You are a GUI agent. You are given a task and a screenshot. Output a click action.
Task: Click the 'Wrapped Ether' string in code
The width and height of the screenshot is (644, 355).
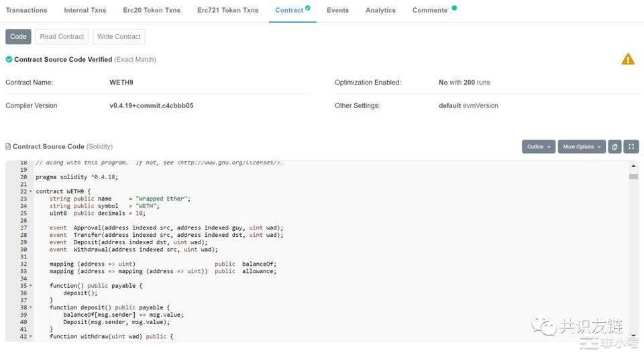(162, 199)
